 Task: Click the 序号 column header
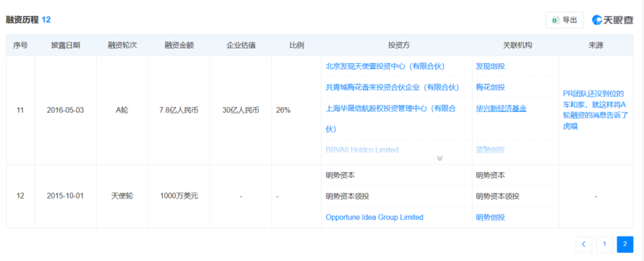pos(20,45)
